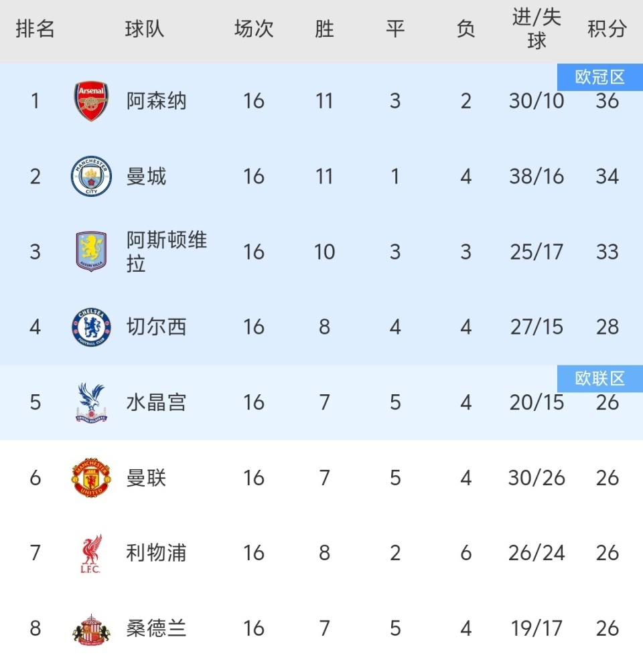Open team name 阿森纳

(157, 101)
